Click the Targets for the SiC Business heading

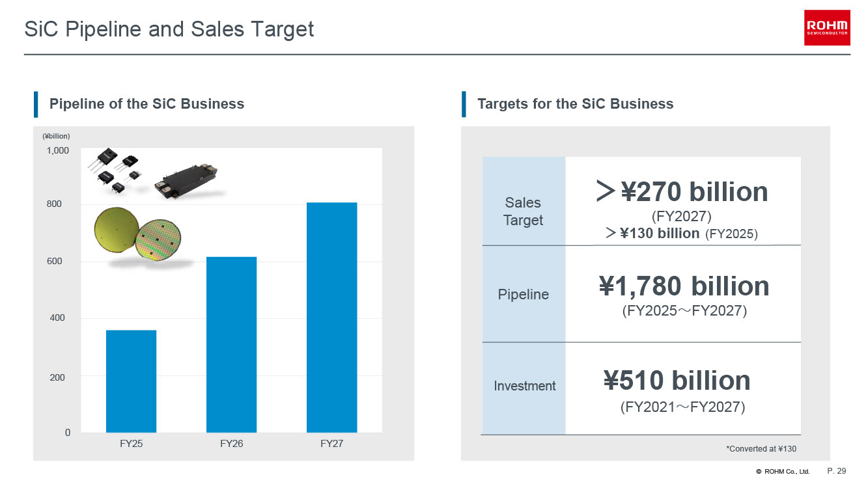coord(576,104)
